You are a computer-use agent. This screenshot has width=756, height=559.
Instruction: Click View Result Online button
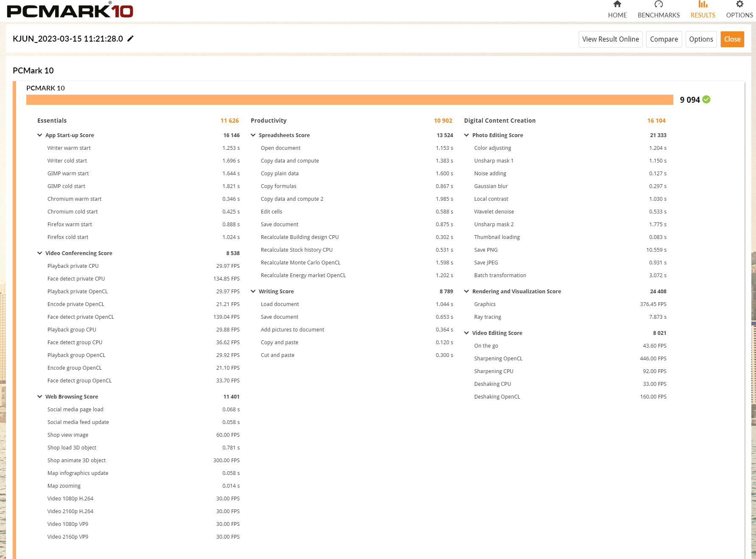tap(610, 39)
